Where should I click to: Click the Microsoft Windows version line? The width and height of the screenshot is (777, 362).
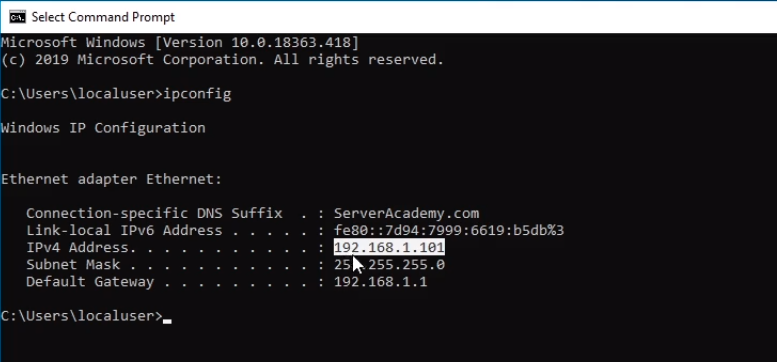pos(179,43)
